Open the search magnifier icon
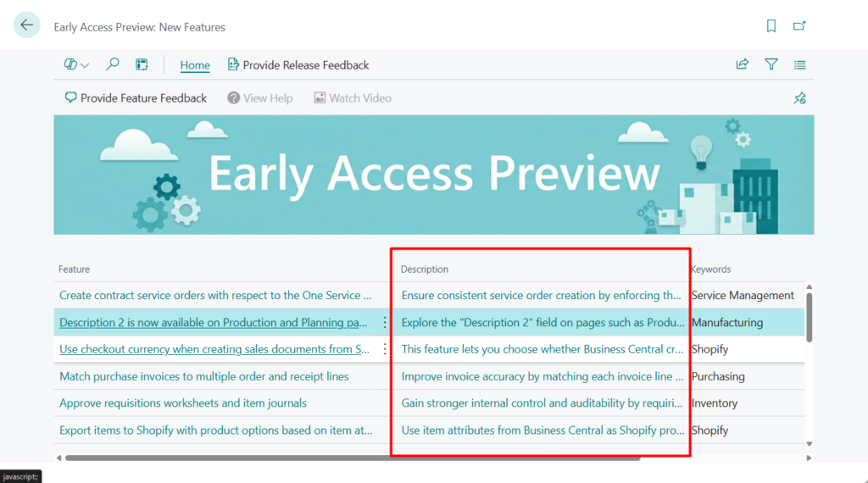Screen dimensions: 868x483 pos(112,64)
